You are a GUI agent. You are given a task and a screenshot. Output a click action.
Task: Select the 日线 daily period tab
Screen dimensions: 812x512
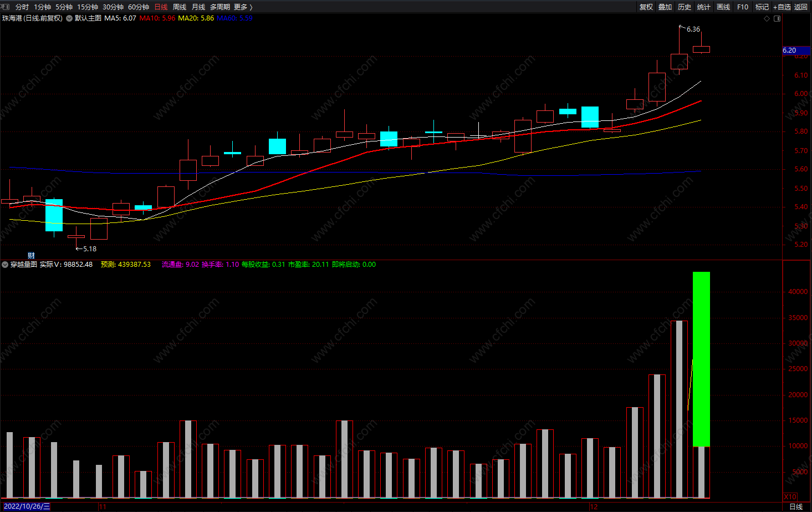[161, 7]
